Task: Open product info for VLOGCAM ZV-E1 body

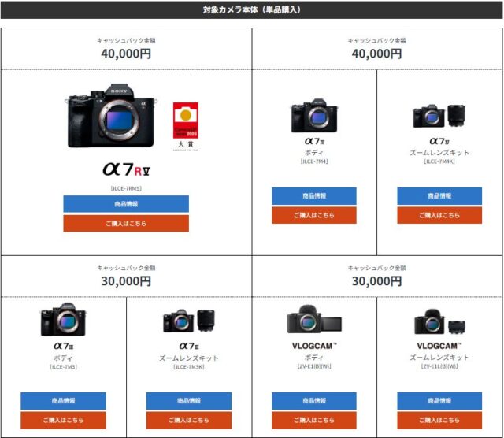Action: click(x=314, y=401)
